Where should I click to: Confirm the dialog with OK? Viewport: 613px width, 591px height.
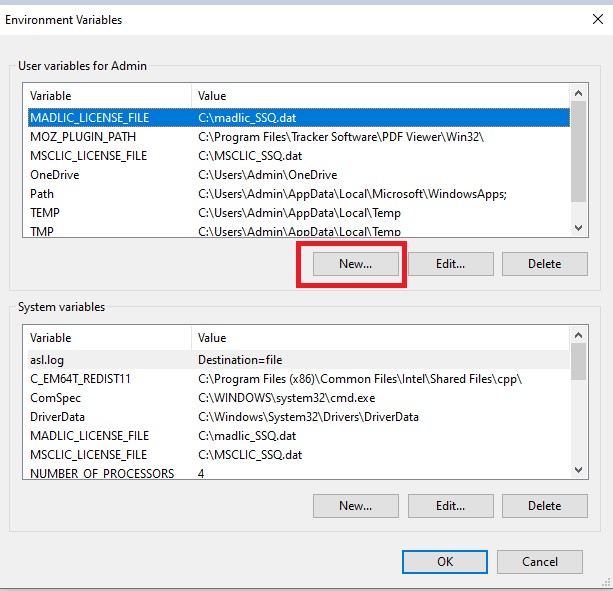tap(445, 562)
